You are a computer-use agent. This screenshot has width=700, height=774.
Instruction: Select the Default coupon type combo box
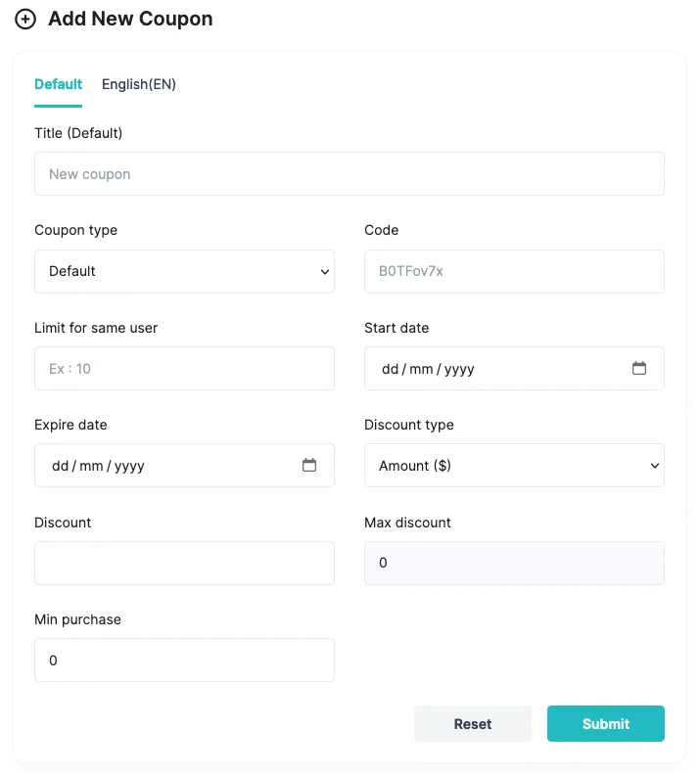pos(184,271)
